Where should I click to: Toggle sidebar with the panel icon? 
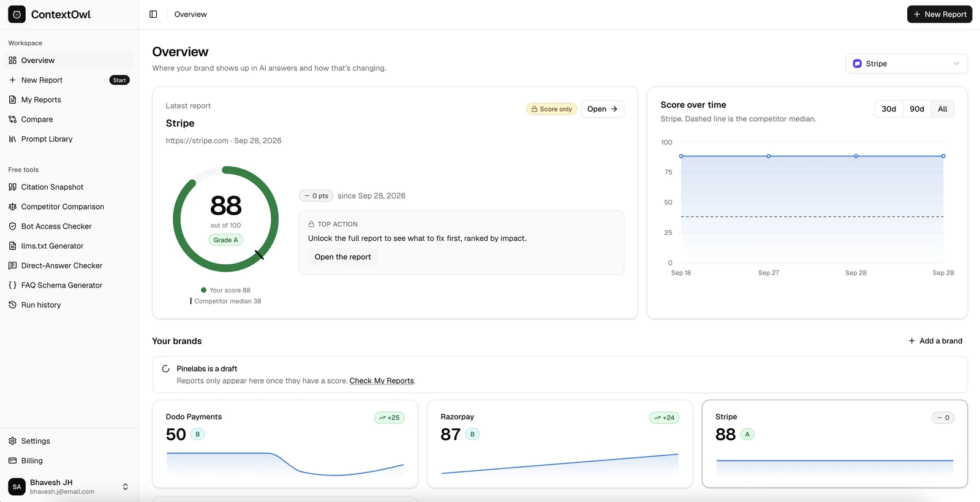click(153, 14)
